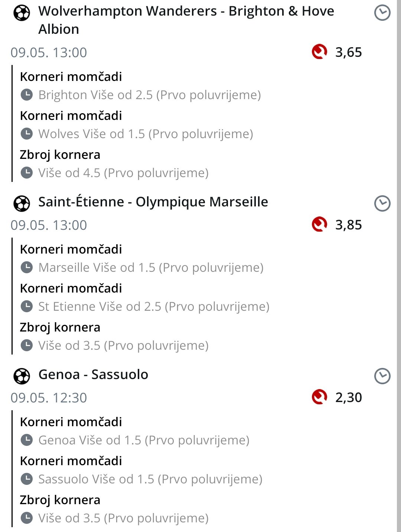Click pending icon beside Sassuolo Više od 1.5
The width and height of the screenshot is (401, 532).
click(x=26, y=479)
